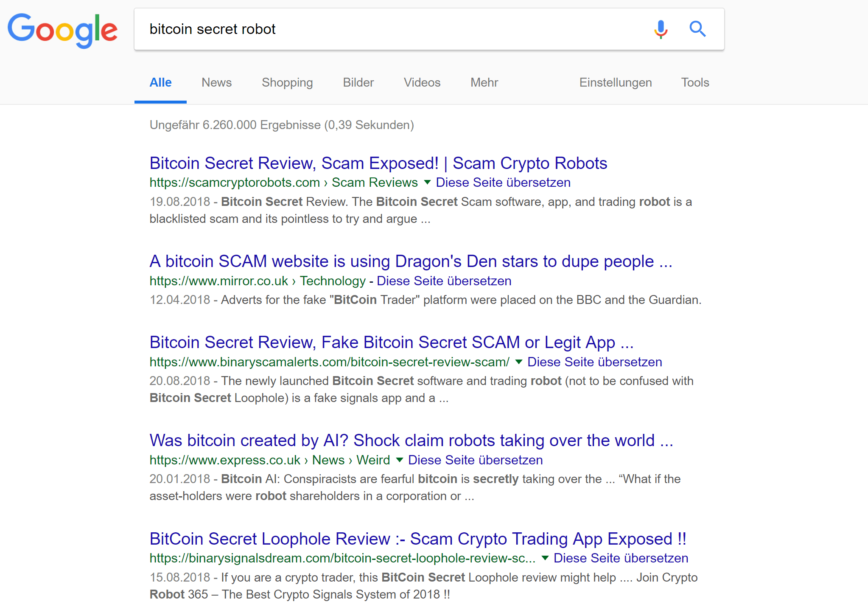This screenshot has width=868, height=610.
Task: Click the snippet dated 19.08.2018
Action: point(421,210)
